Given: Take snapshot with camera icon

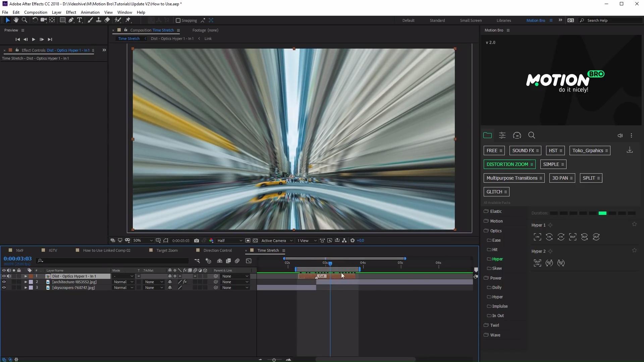Looking at the screenshot, I should click(197, 241).
